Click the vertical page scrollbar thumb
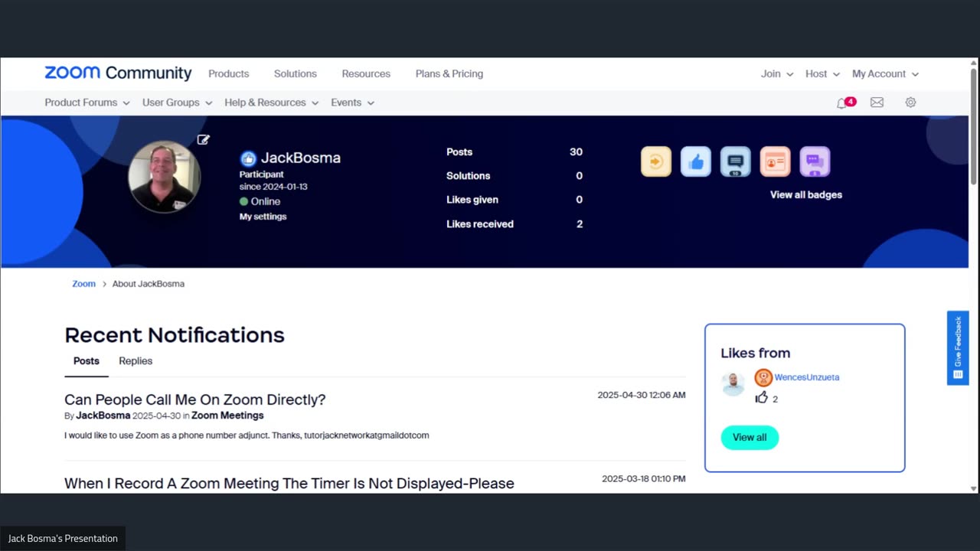The height and width of the screenshot is (551, 980). 974,126
